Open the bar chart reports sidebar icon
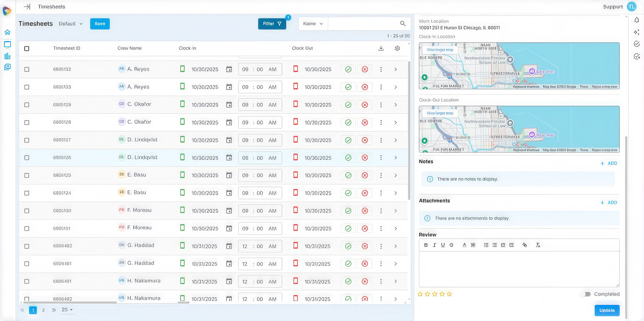This screenshot has width=644, height=321. 7,56
